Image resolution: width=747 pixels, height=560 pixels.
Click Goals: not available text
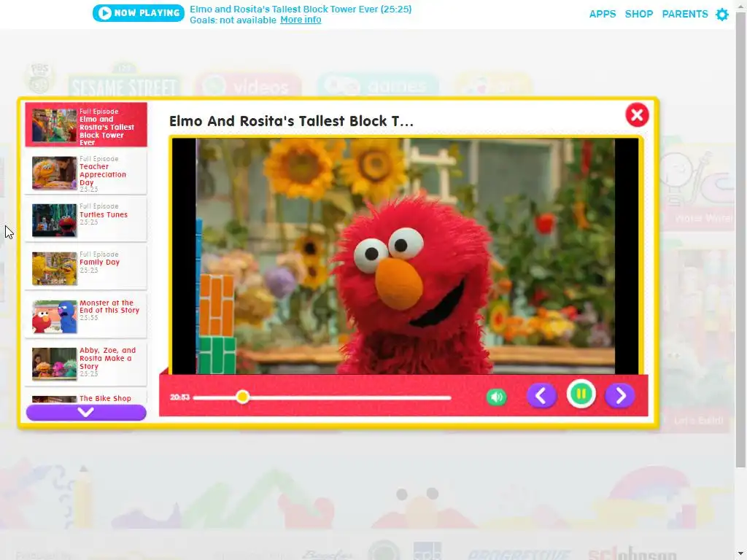click(x=233, y=20)
